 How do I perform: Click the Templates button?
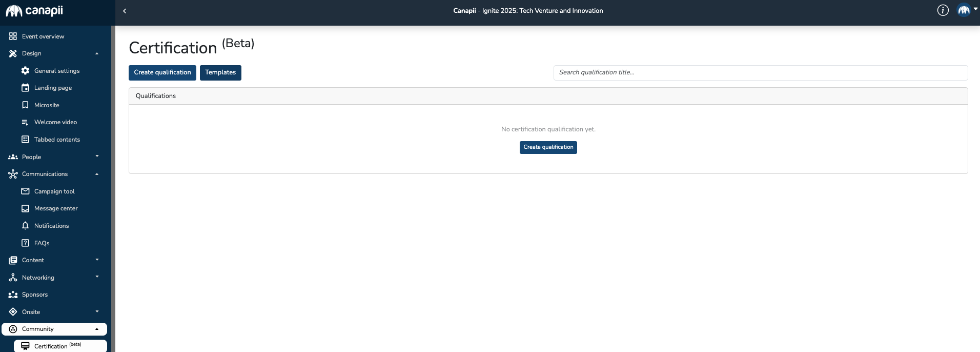click(x=220, y=72)
